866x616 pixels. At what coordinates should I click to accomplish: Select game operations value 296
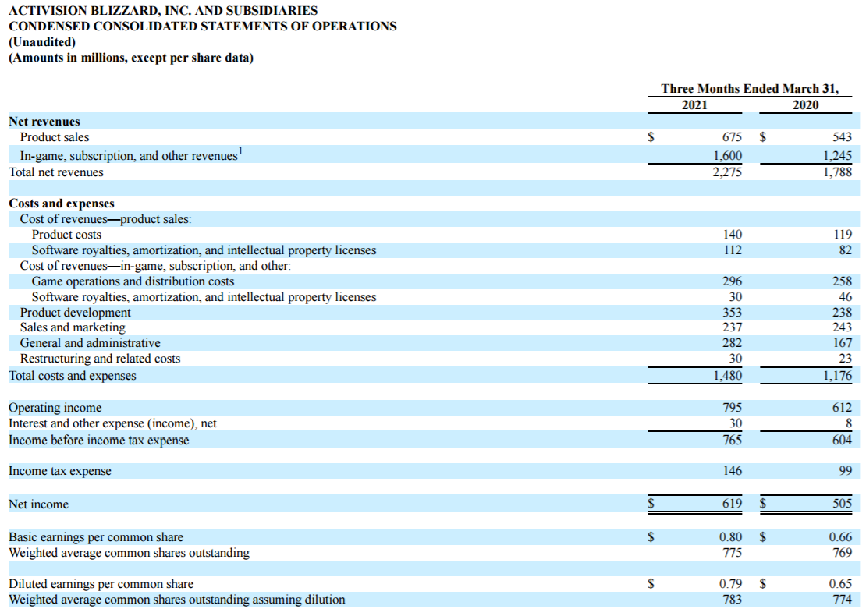[x=732, y=281]
